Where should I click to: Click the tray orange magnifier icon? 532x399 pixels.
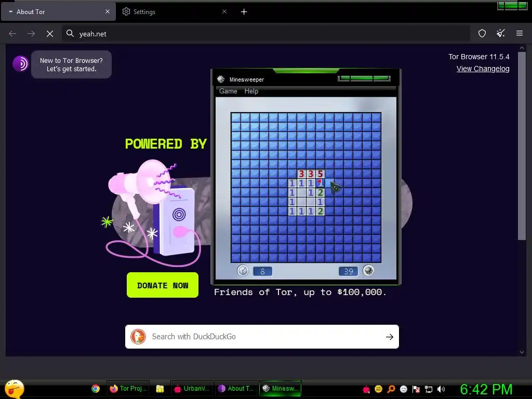391,389
